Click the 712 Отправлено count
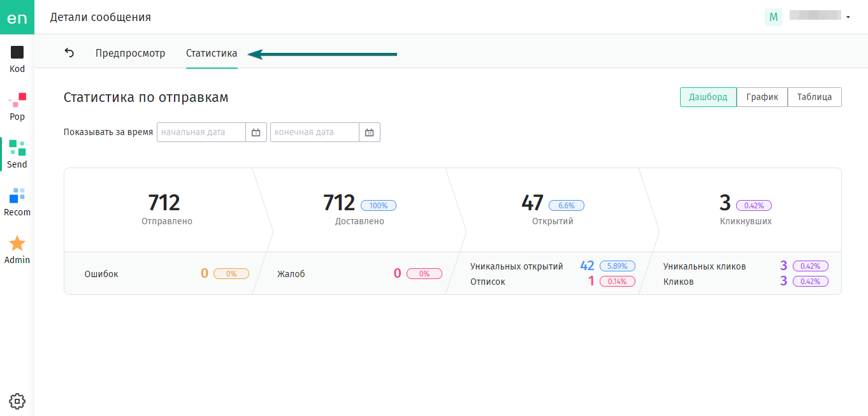Image resolution: width=868 pixels, height=416 pixels. (x=164, y=203)
